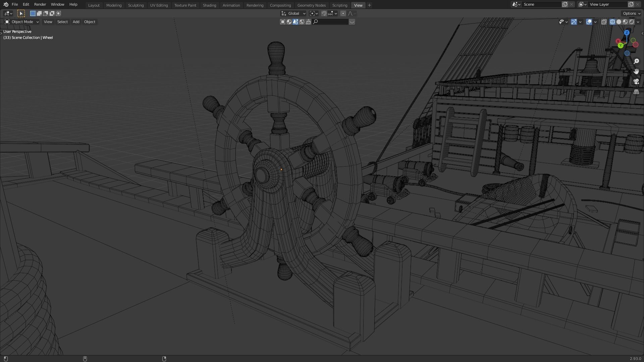This screenshot has width=644, height=362.
Task: Switch to the Rendering workspace tab
Action: pyautogui.click(x=255, y=5)
